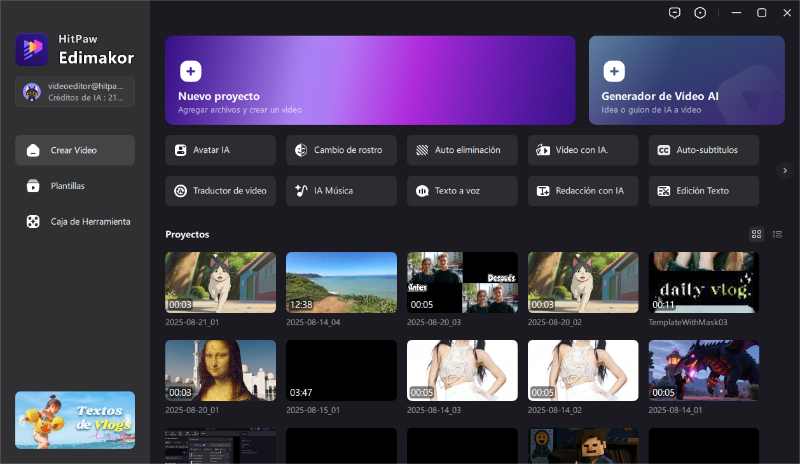Click the HitPaw Edimakor logo icon
Viewport: 800px width, 464px height.
click(x=32, y=50)
